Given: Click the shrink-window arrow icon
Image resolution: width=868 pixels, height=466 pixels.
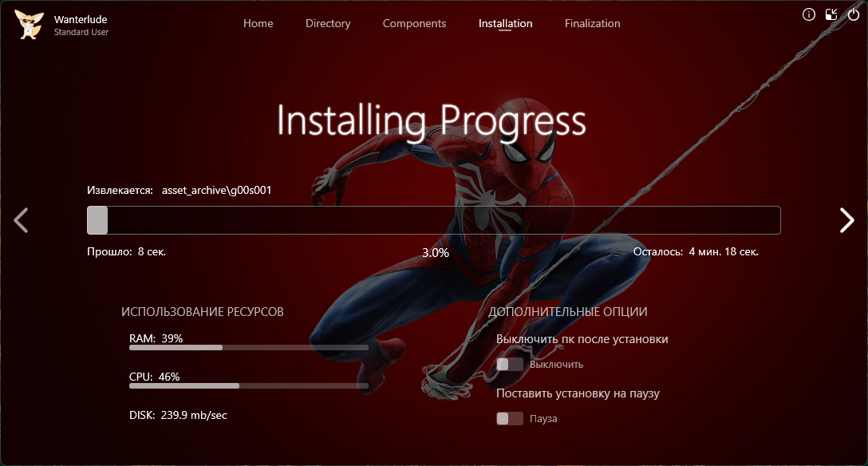Looking at the screenshot, I should coord(831,14).
